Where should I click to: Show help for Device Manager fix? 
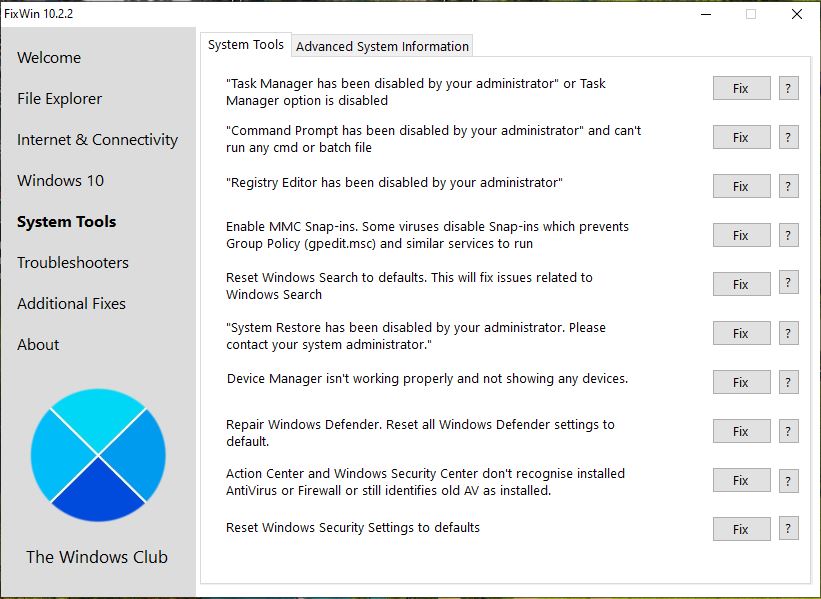(x=788, y=382)
